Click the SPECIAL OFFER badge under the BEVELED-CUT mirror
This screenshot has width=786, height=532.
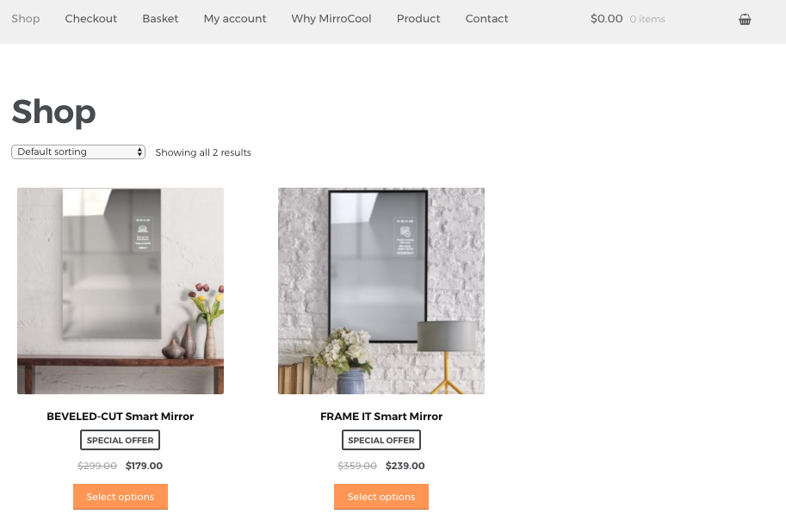point(121,440)
